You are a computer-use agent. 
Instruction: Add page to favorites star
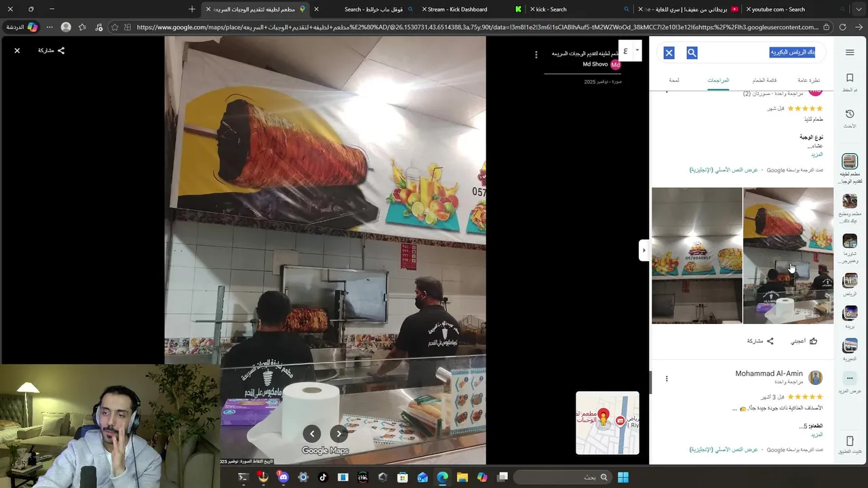click(115, 27)
